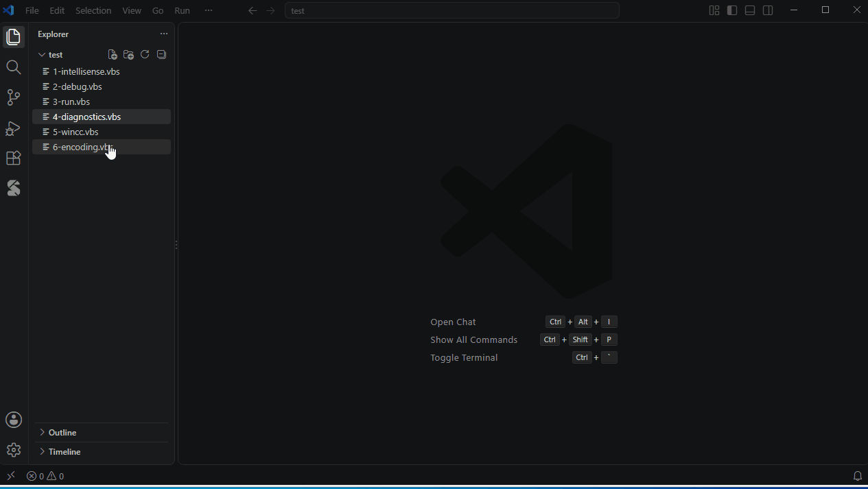868x489 pixels.
Task: Open the Customize Layout icon
Action: coord(714,10)
